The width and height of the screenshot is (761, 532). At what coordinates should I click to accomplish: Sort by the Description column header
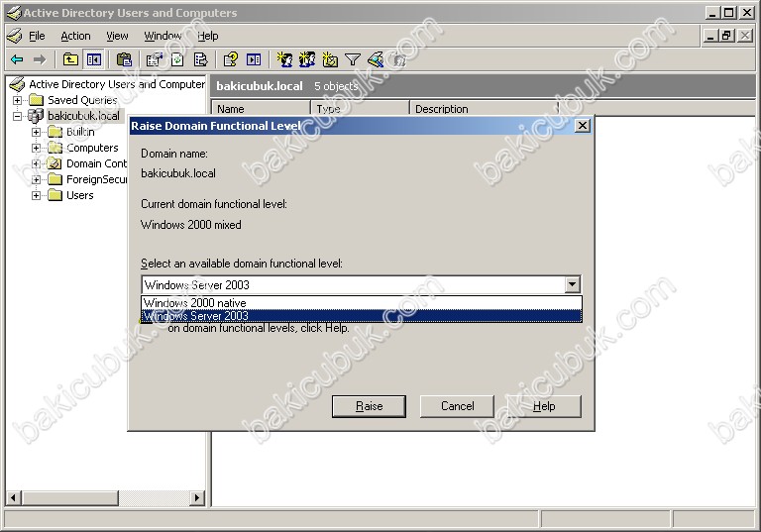pyautogui.click(x=485, y=109)
